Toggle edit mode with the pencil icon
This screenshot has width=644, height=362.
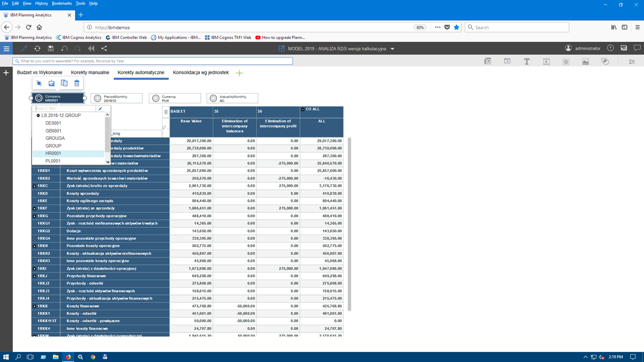(x=24, y=49)
